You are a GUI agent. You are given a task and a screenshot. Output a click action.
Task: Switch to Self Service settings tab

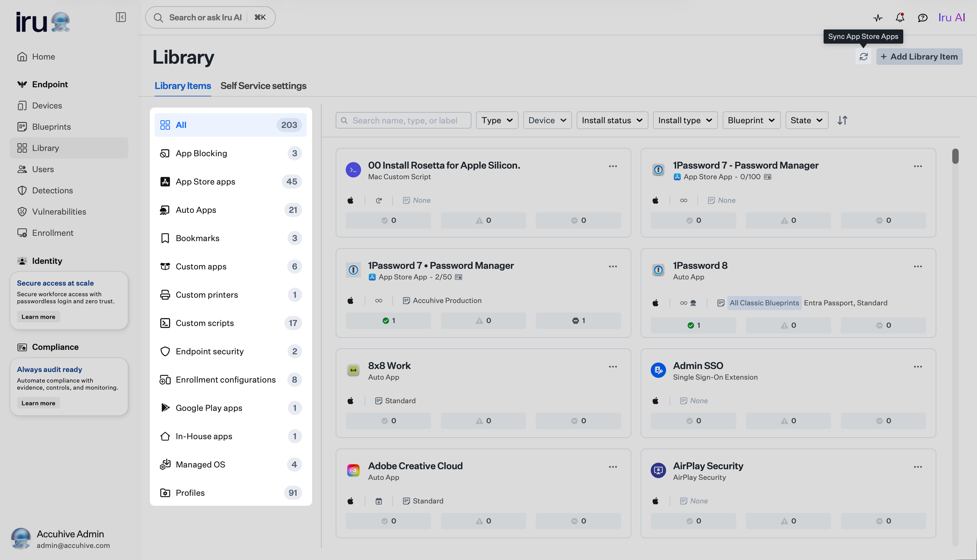click(x=263, y=86)
